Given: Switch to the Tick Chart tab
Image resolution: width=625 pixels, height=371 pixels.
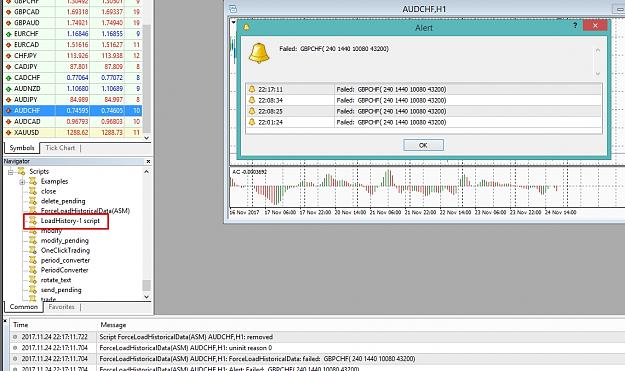Looking at the screenshot, I should [x=60, y=148].
